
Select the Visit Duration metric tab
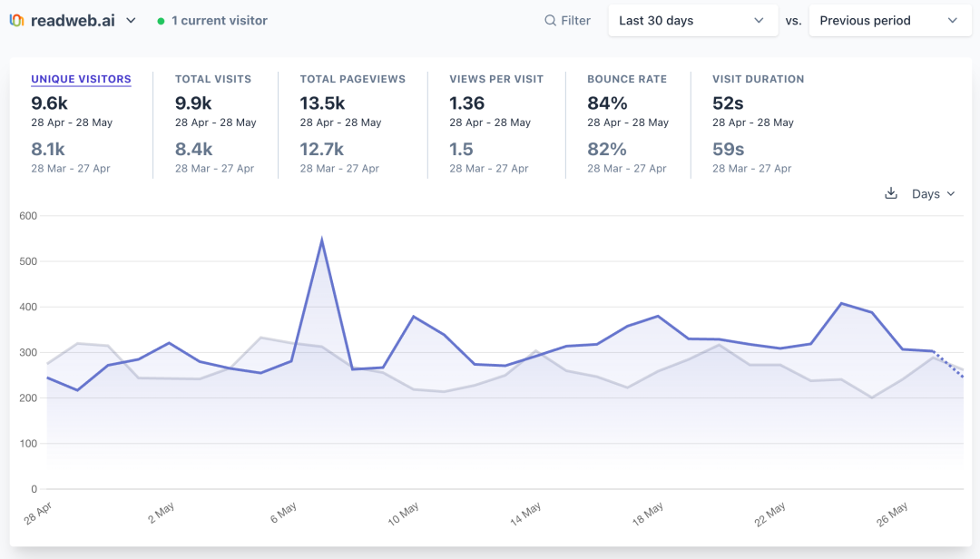[758, 79]
